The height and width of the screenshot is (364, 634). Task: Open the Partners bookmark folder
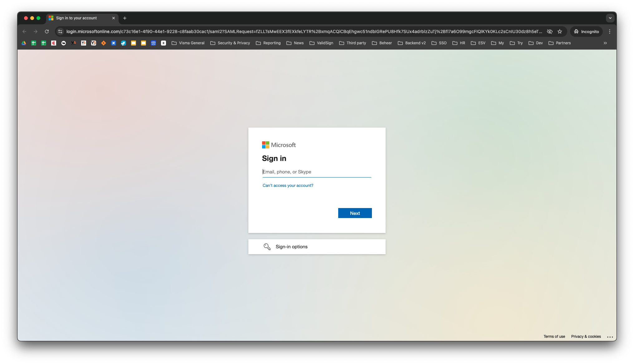[x=560, y=43]
